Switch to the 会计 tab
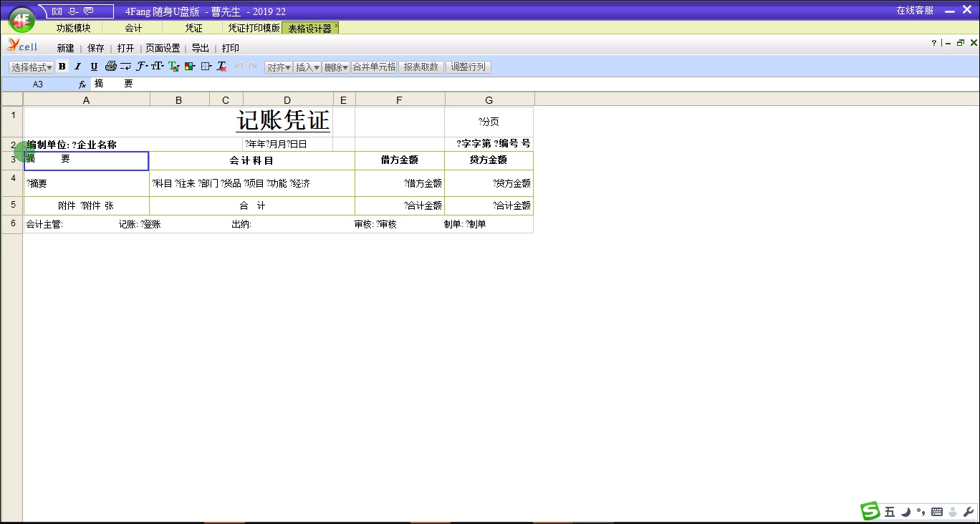 (x=133, y=27)
